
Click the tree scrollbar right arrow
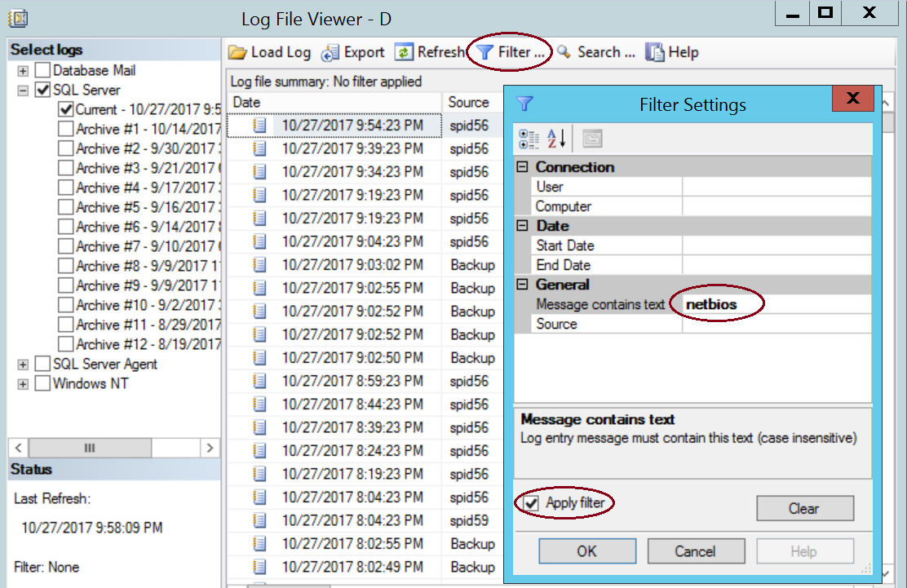click(x=210, y=448)
